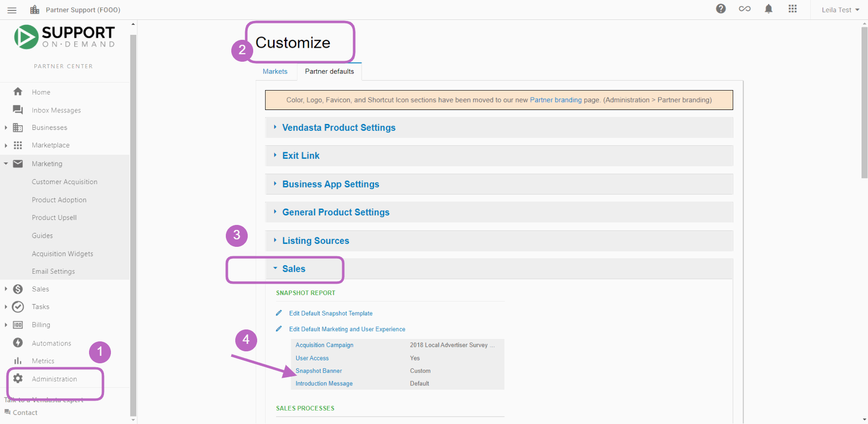Expand Businesses in sidebar tree

tap(6, 128)
